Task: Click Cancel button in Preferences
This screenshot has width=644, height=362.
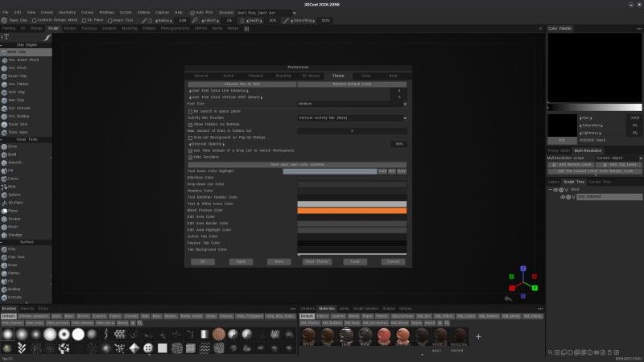Action: (393, 262)
